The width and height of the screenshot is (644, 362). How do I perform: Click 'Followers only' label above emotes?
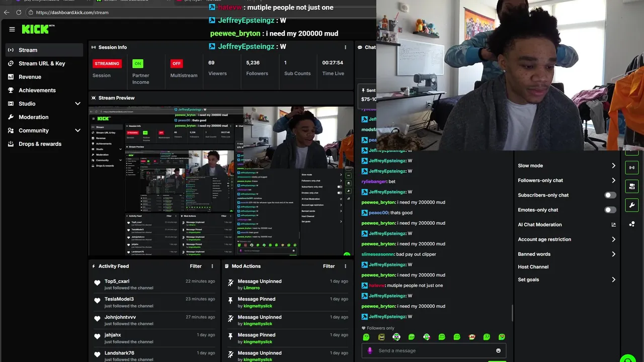click(x=380, y=328)
